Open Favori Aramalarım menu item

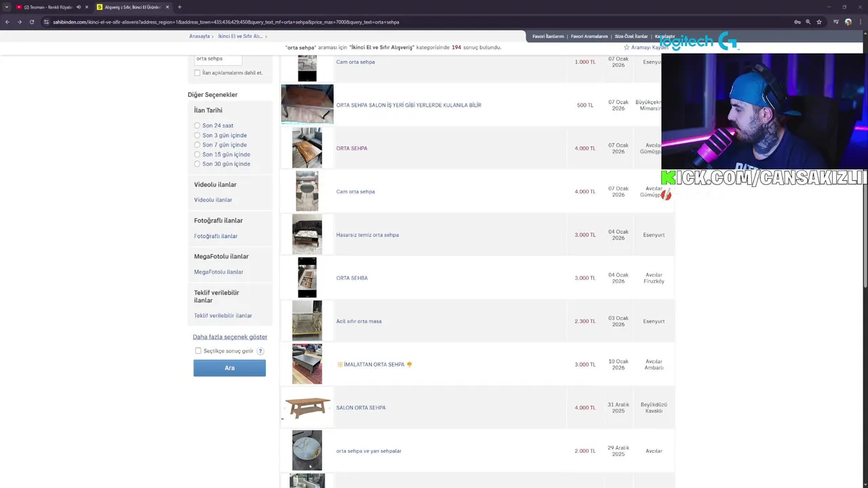(589, 37)
